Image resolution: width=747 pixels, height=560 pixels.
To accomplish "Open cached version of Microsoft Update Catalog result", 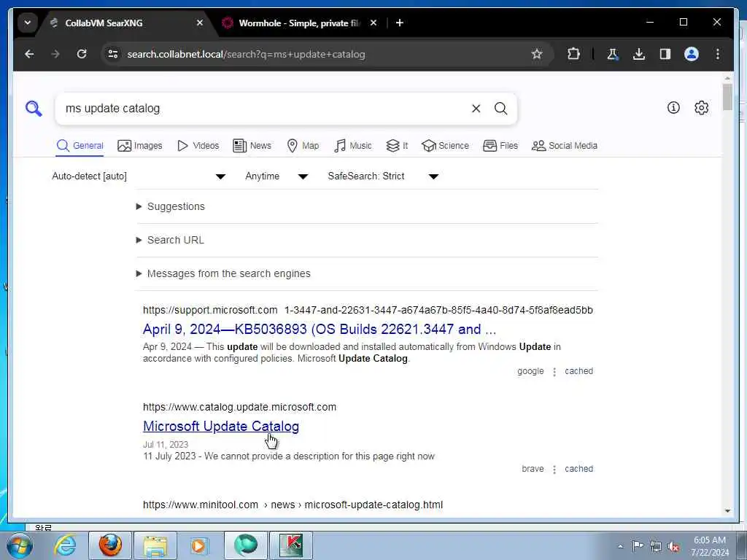I will tap(578, 469).
